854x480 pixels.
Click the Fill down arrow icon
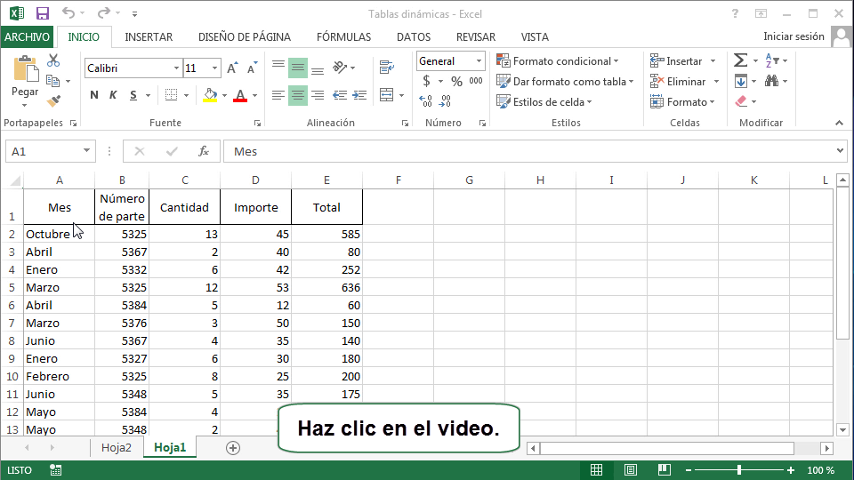click(x=740, y=81)
